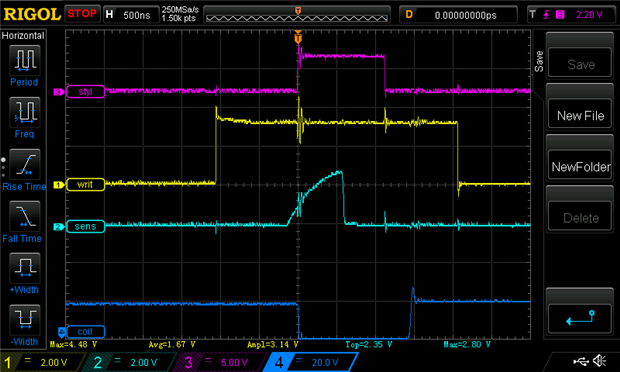This screenshot has height=372, width=620.
Task: Click the coil channel 4 label
Action: (x=85, y=332)
